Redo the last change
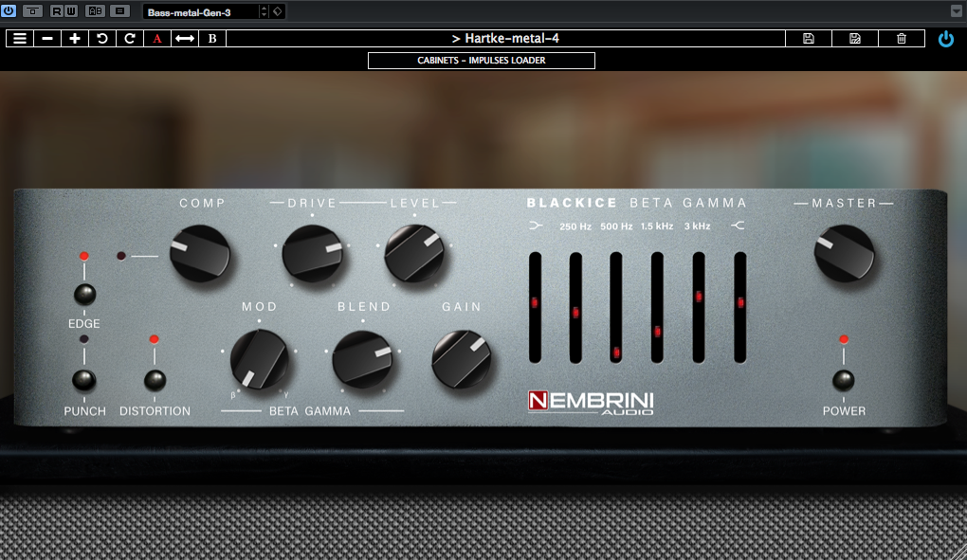 tap(130, 38)
